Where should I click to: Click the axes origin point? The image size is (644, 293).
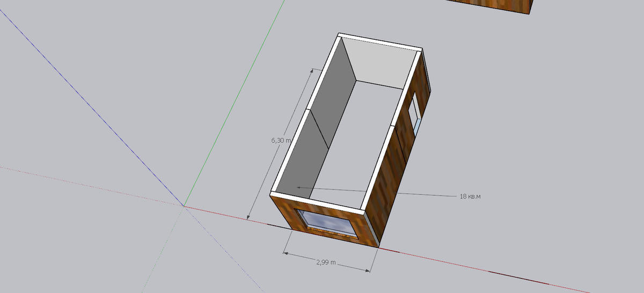(184, 206)
